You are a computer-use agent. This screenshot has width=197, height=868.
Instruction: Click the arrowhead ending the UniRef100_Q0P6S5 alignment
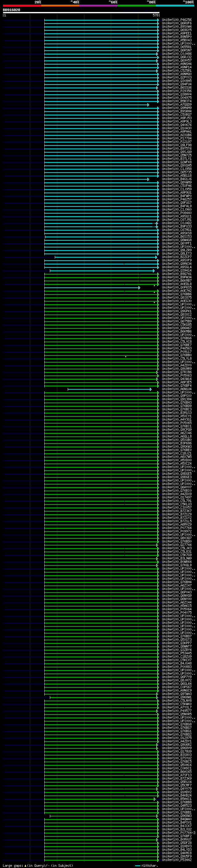click(139, 288)
